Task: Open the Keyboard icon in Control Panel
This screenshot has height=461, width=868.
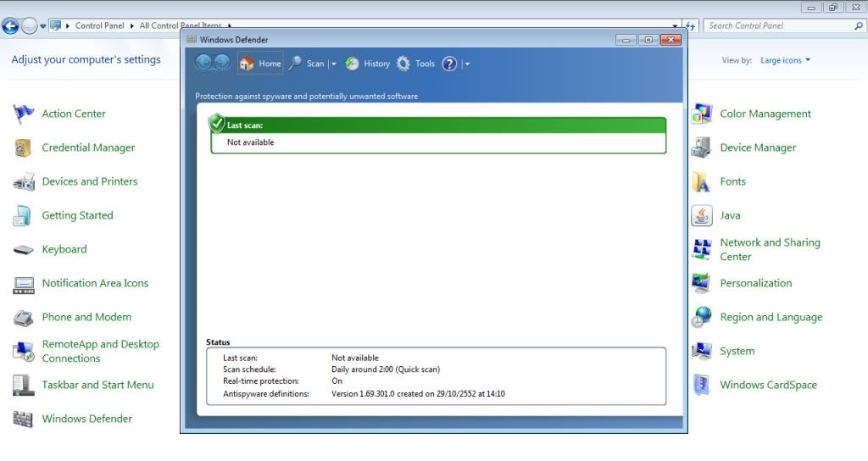Action: coord(23,250)
